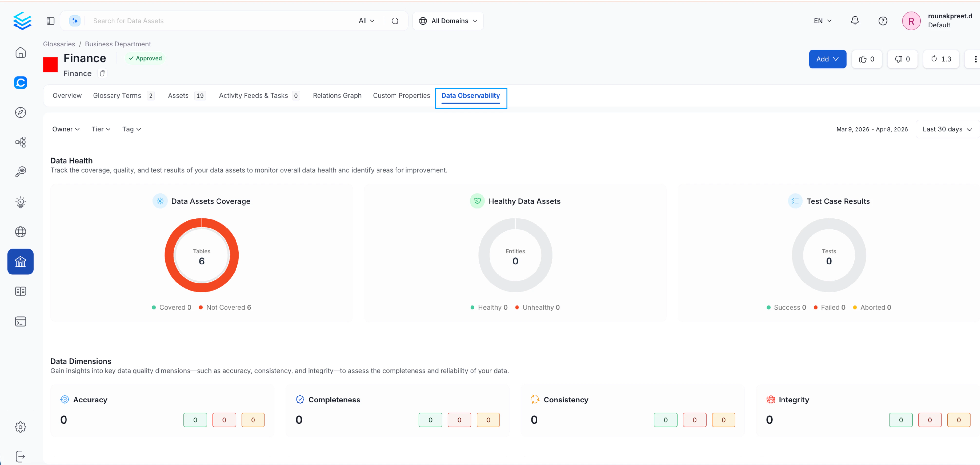Open the Lineage node-graph icon in sidebar
The width and height of the screenshot is (980, 465).
pyautogui.click(x=20, y=142)
